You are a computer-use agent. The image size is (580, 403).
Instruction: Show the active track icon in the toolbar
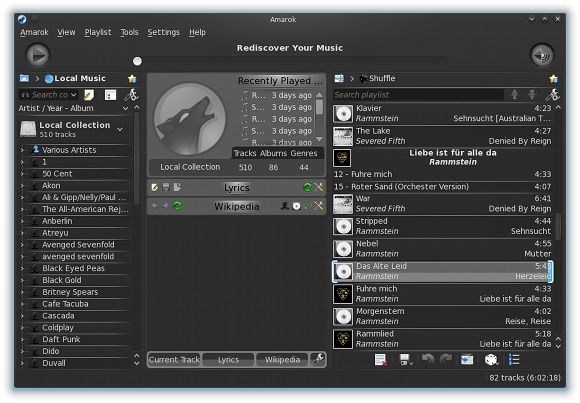[467, 360]
